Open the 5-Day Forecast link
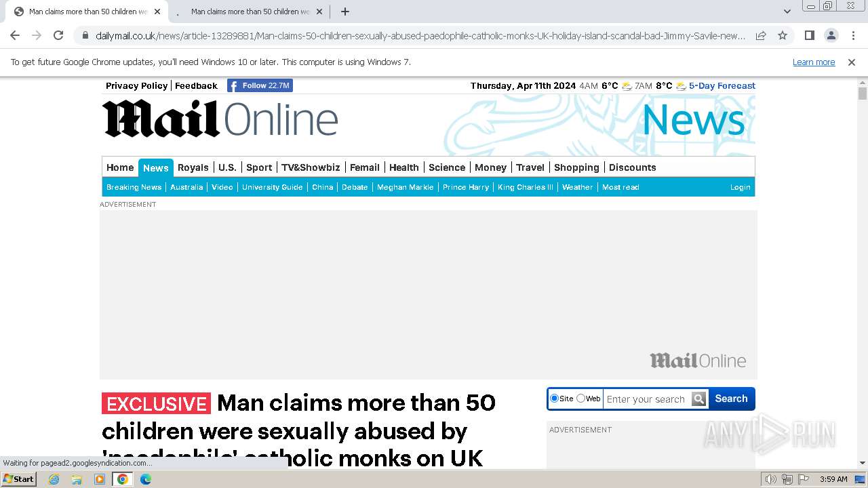868x488 pixels. [x=722, y=85]
